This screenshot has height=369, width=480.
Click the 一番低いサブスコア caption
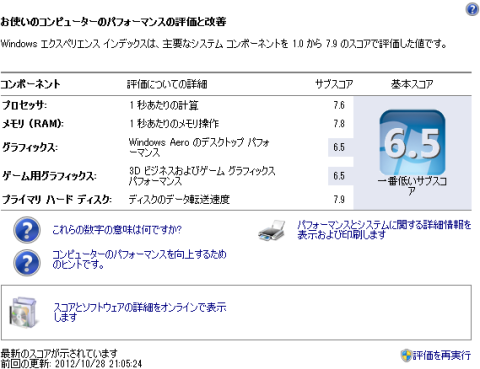(x=412, y=186)
